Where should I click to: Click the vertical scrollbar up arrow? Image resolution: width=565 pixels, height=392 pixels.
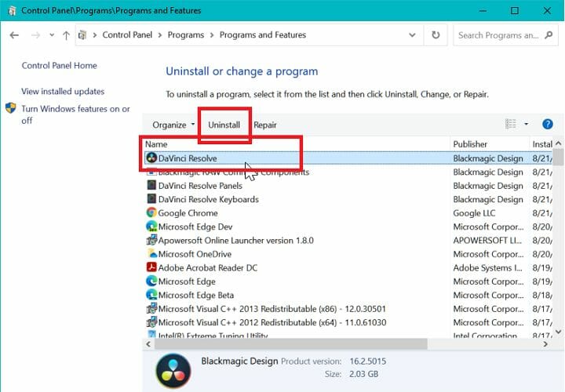click(559, 143)
